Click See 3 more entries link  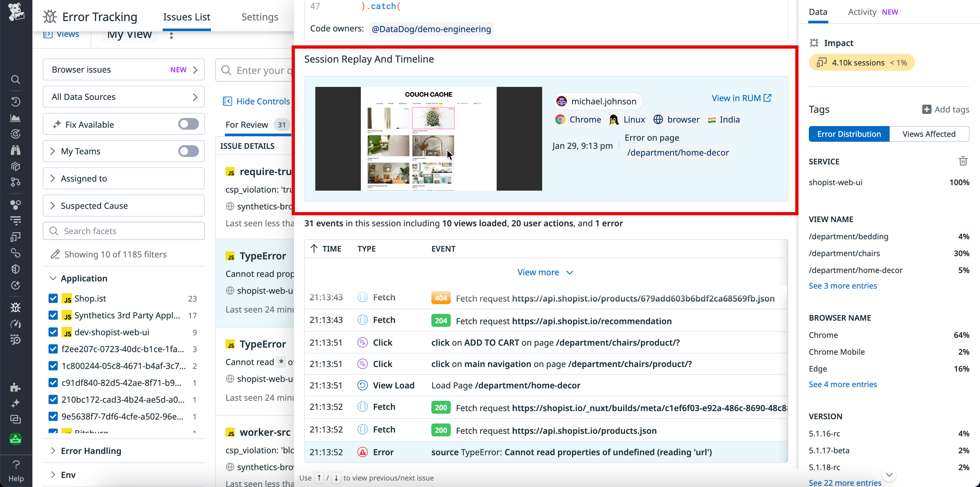point(843,286)
